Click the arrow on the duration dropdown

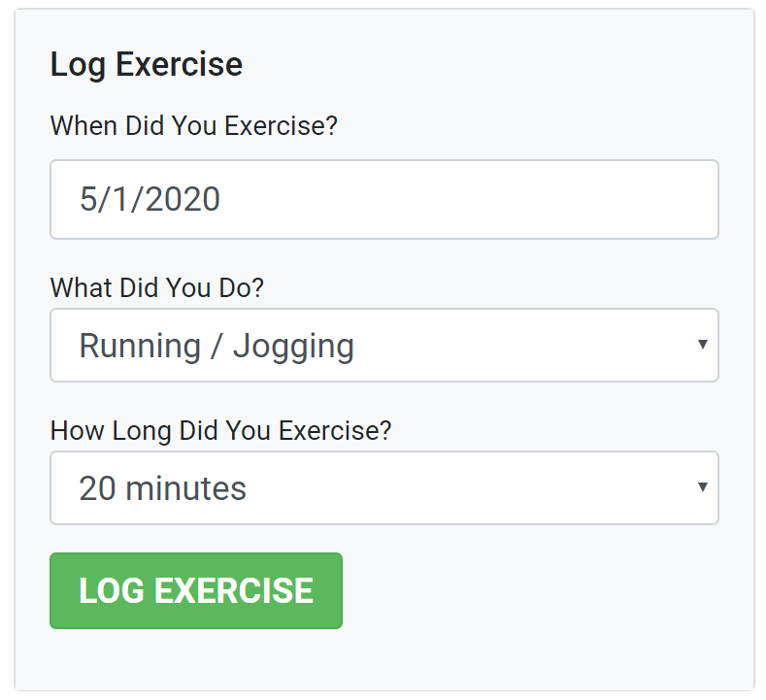[x=703, y=487]
